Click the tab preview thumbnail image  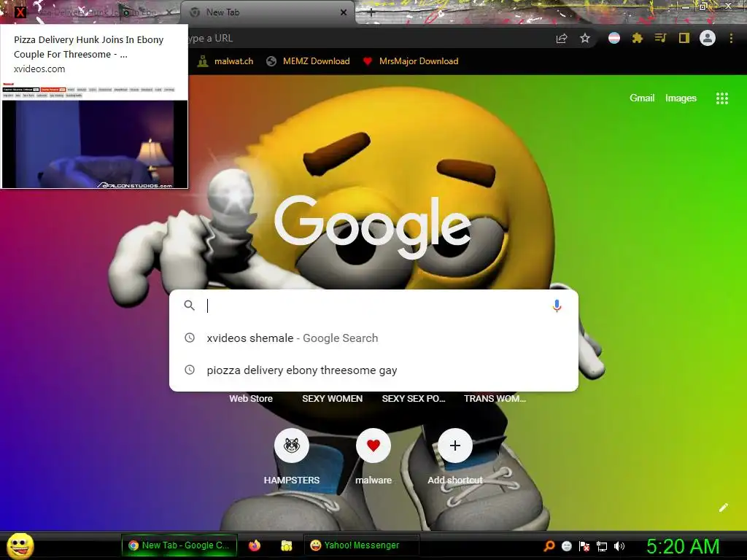click(94, 135)
